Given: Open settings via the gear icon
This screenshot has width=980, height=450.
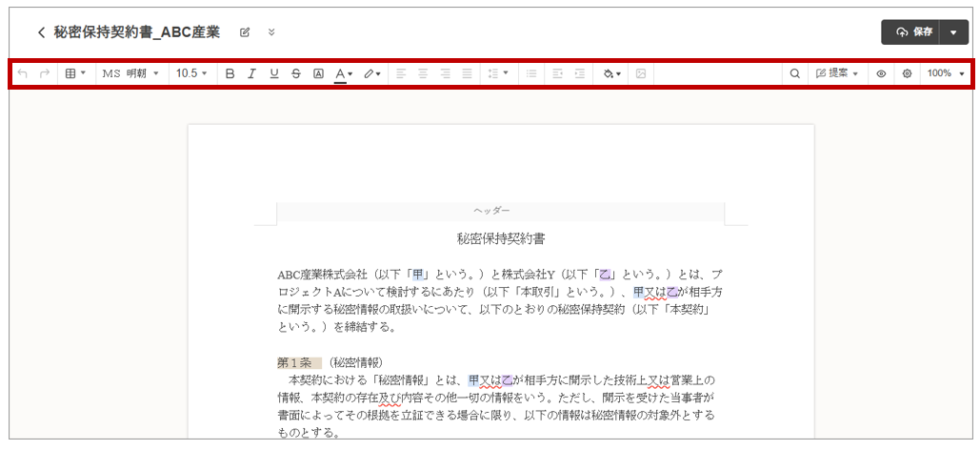Looking at the screenshot, I should 907,73.
